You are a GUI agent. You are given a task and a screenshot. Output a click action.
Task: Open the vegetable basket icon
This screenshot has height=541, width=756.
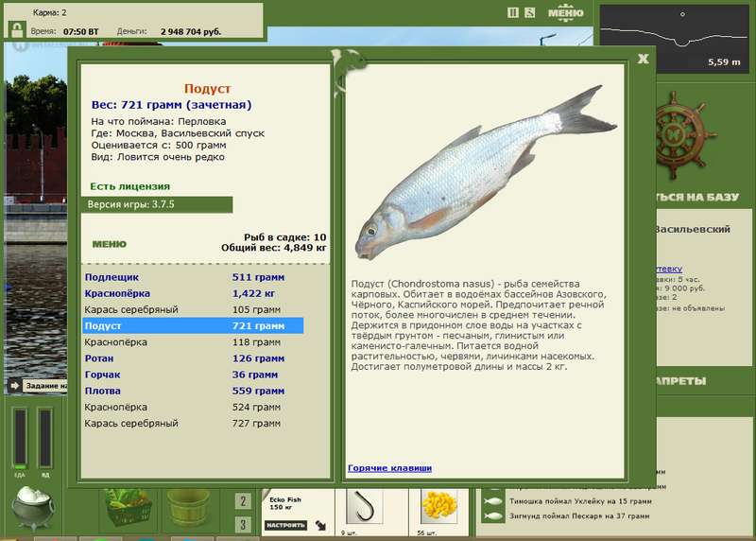pyautogui.click(x=127, y=507)
